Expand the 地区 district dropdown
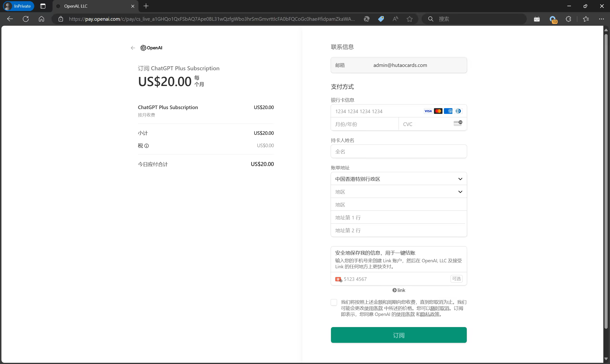 coord(399,192)
